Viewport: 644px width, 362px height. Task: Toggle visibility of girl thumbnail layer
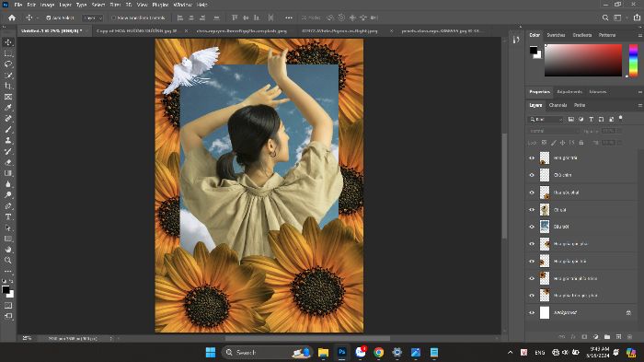[532, 210]
